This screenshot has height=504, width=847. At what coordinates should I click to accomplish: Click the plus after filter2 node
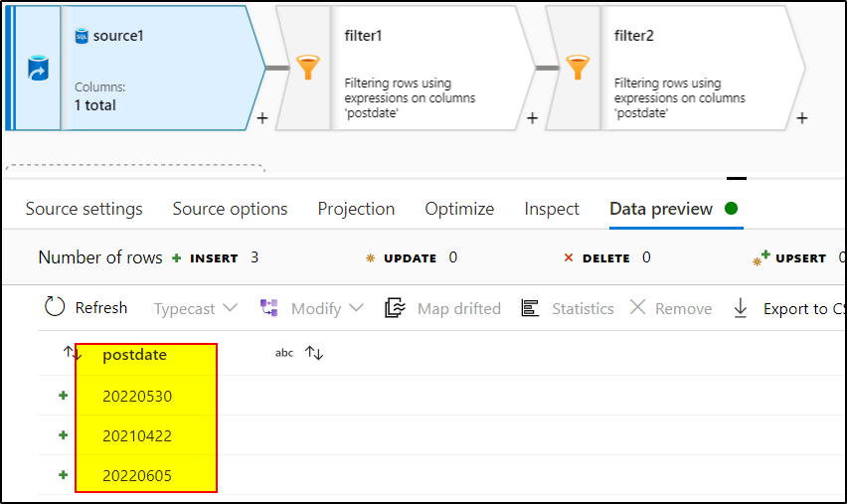(801, 117)
